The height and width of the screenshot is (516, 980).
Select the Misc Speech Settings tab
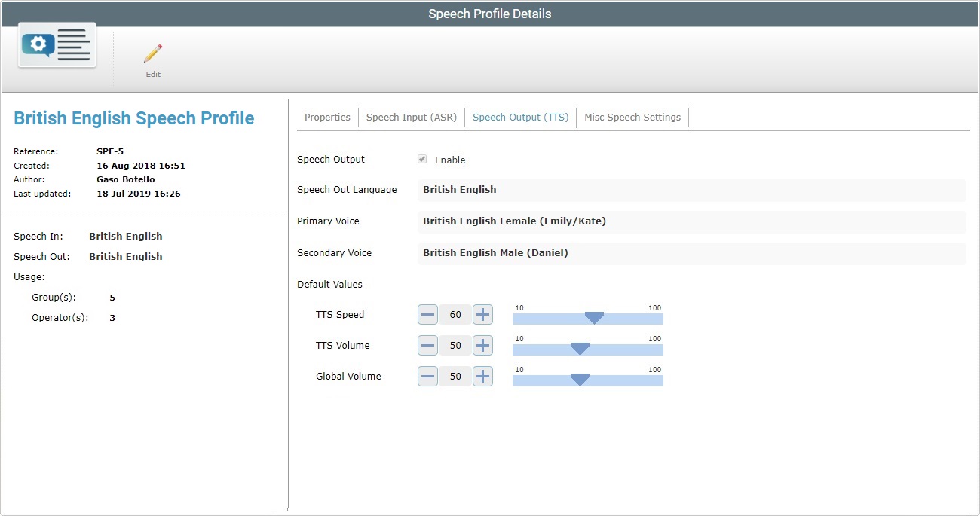tap(632, 117)
